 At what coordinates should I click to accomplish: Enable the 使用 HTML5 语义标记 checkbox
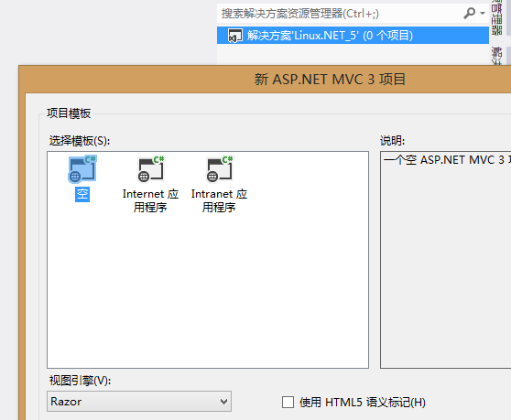pyautogui.click(x=288, y=402)
